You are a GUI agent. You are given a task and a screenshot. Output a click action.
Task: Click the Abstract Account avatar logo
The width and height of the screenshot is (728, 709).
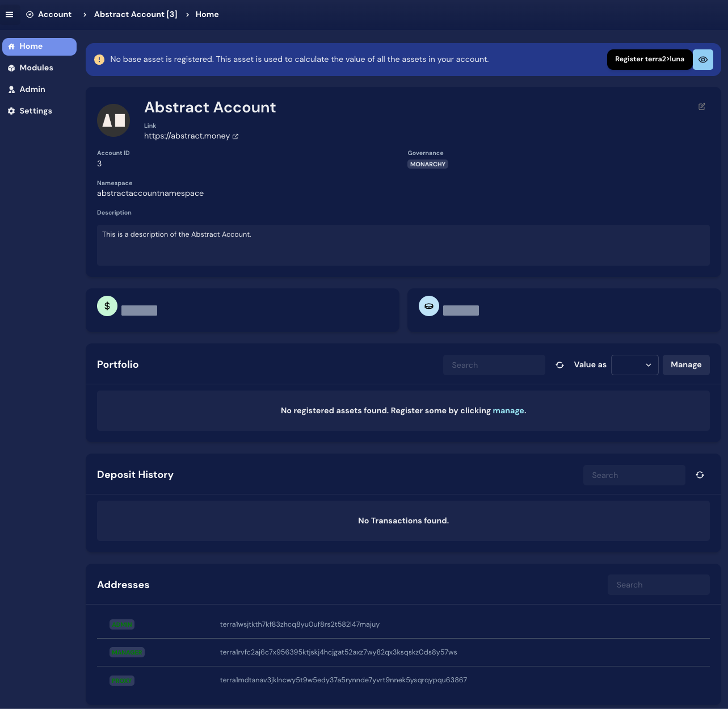point(113,120)
